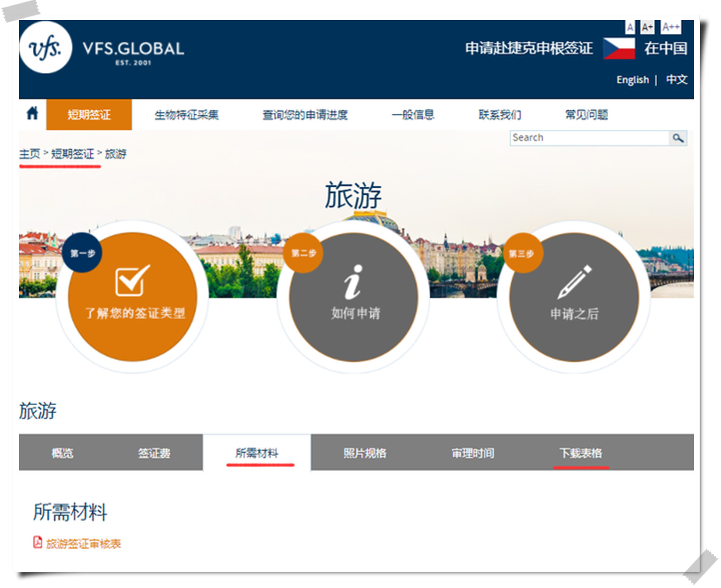The height and width of the screenshot is (588, 721).
Task: Open the 旅游签证审核表 document link
Action: [x=83, y=544]
